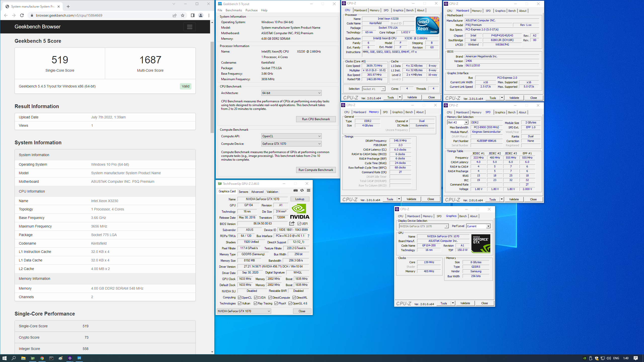Open Compute API OpenCL dropdown
Screen dimensions: 644x362
(x=291, y=136)
